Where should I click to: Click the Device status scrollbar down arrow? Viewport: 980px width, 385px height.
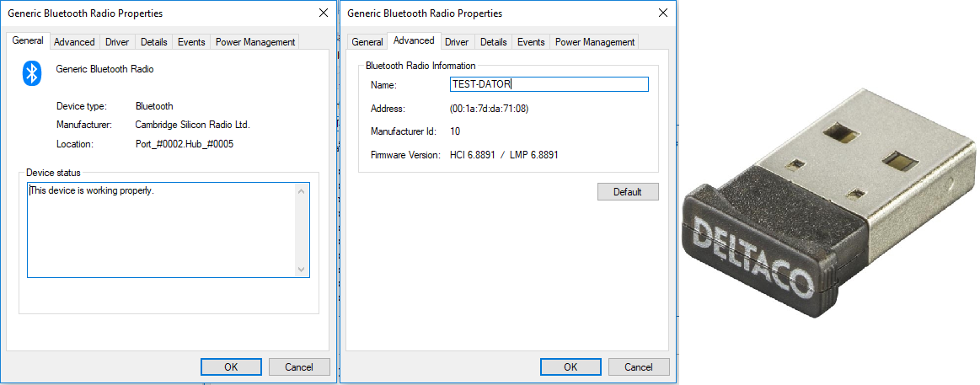tap(302, 270)
